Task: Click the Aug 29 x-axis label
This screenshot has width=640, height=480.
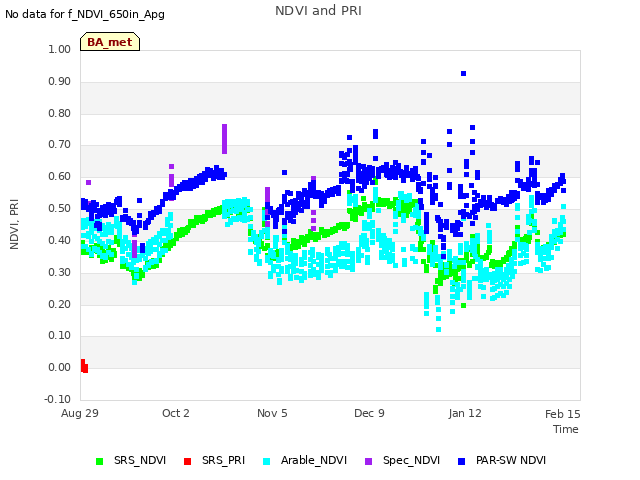Action: point(80,413)
